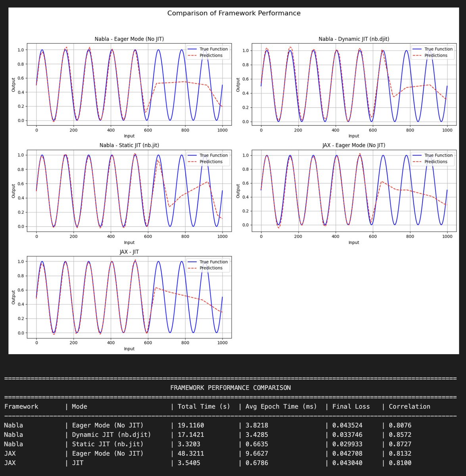Image resolution: width=466 pixels, height=476 pixels.
Task: Click the final loss value 0.029933
Action: point(347,444)
